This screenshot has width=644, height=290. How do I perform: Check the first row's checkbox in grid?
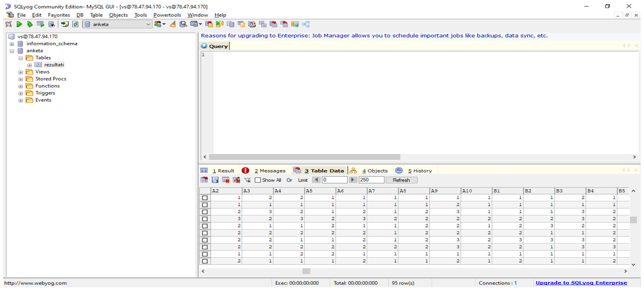click(205, 198)
